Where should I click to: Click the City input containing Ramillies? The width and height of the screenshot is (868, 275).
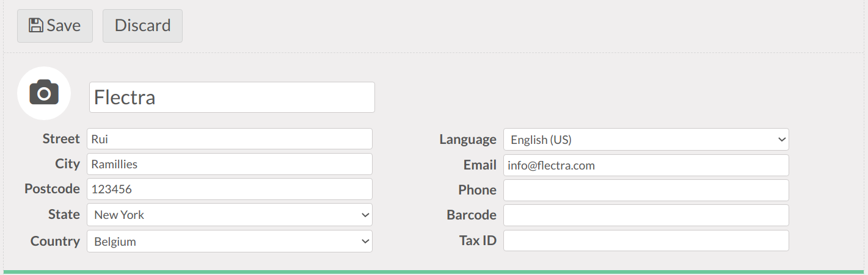coord(229,164)
